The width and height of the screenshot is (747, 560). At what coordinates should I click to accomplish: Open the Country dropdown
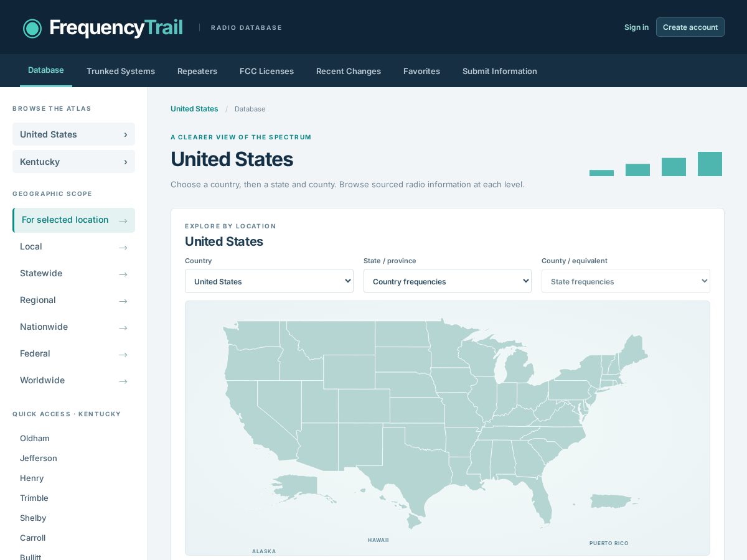(x=269, y=281)
